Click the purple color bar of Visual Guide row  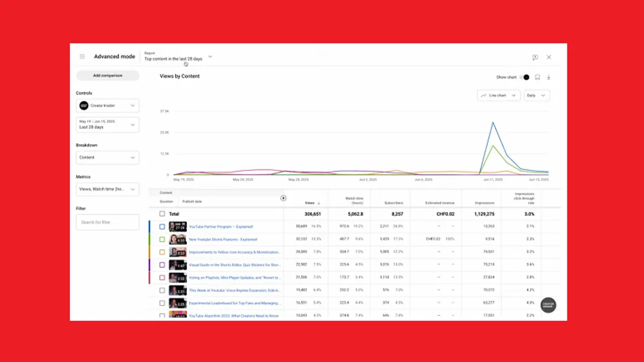click(x=150, y=265)
